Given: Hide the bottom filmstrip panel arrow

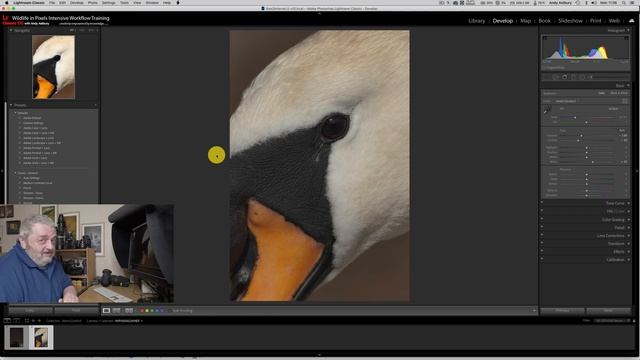Looking at the screenshot, I should (320, 355).
